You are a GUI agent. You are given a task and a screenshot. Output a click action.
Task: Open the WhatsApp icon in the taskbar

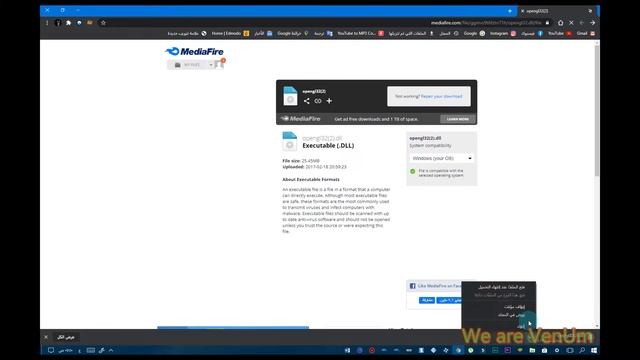point(471,350)
